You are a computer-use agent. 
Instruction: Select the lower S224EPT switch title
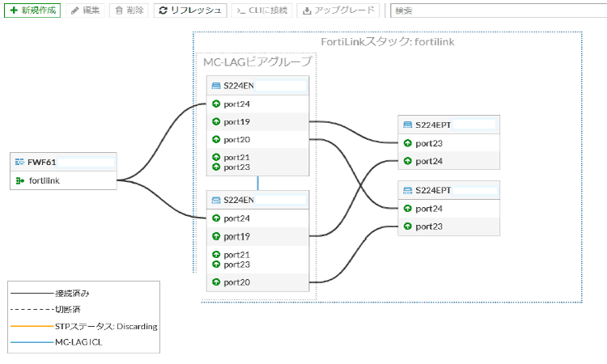(449, 190)
